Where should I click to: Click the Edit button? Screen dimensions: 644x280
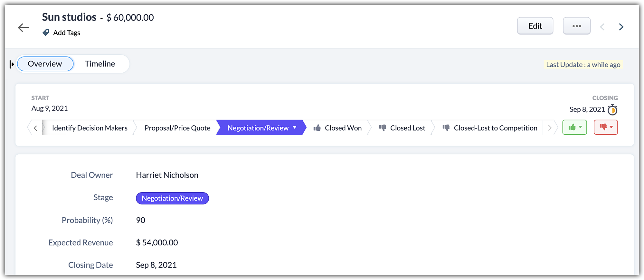(535, 26)
